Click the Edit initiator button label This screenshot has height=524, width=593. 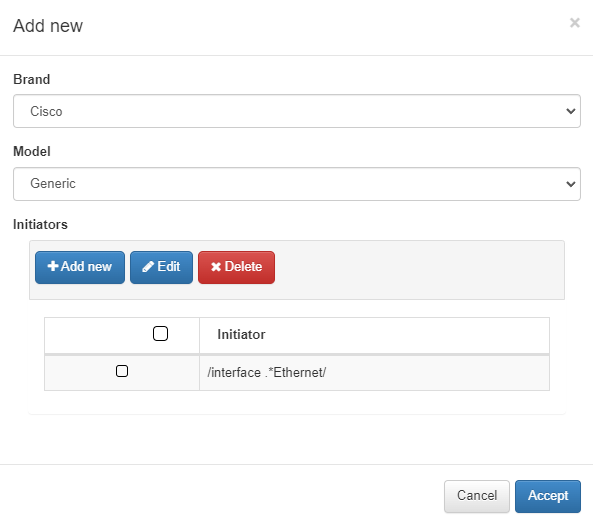pos(169,267)
